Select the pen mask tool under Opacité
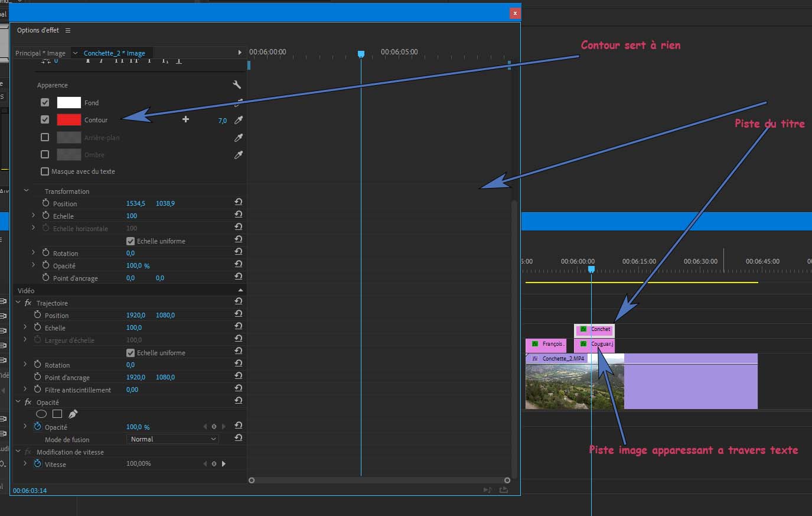Viewport: 812px width, 516px height. 73,414
